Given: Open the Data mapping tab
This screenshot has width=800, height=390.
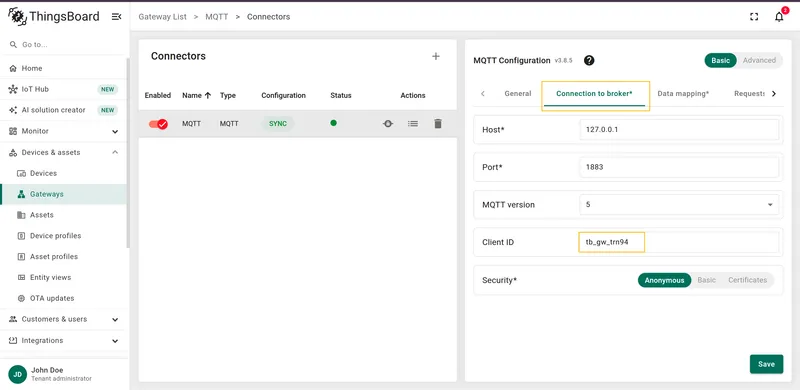Looking at the screenshot, I should click(x=683, y=93).
